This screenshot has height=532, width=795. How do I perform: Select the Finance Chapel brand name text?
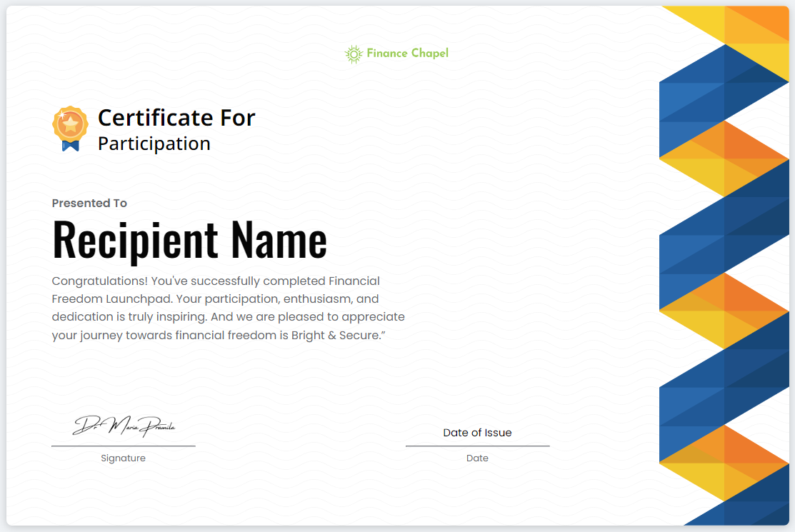(407, 54)
